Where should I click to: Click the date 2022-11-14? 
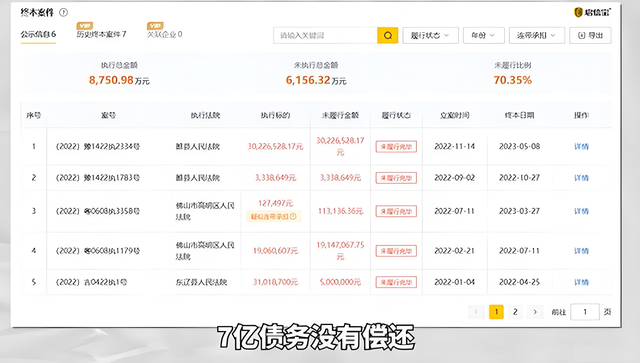455,147
